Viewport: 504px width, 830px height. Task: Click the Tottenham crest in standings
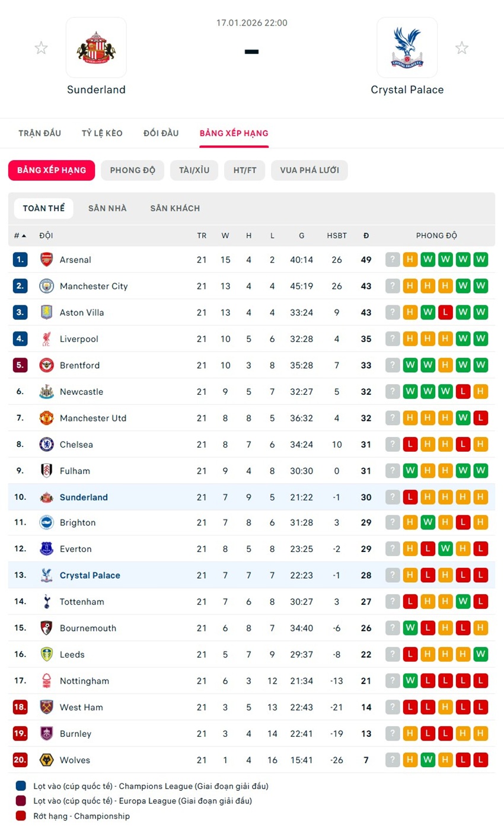[x=46, y=602]
